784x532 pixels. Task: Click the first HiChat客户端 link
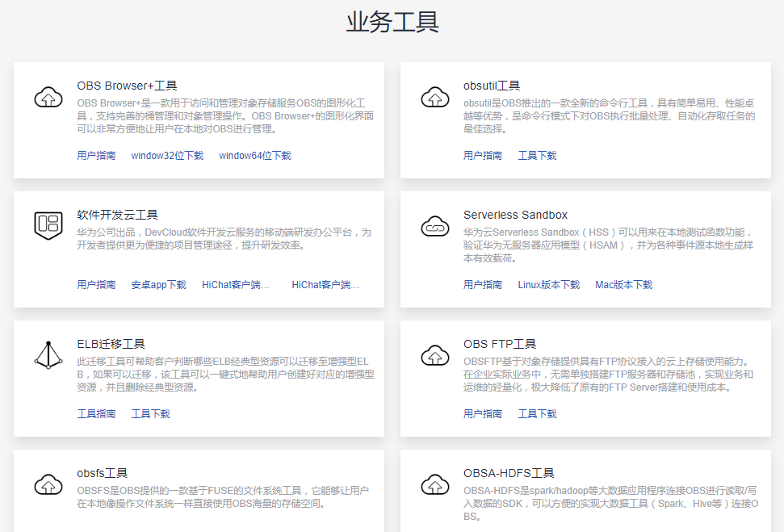tap(236, 284)
